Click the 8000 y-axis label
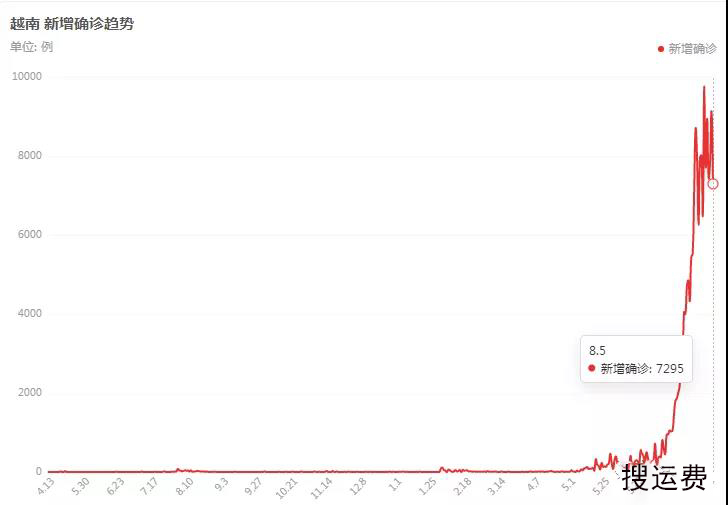 pyautogui.click(x=29, y=156)
